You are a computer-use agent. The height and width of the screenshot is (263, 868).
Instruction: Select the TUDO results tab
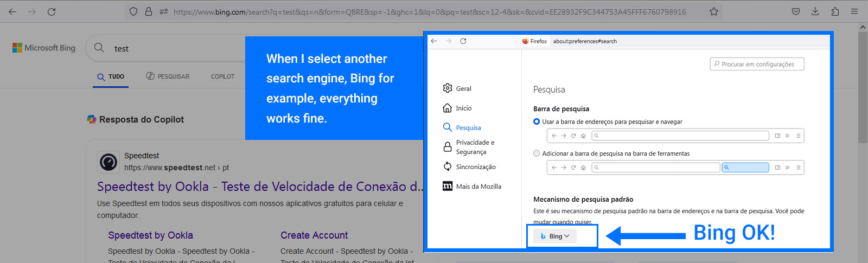click(x=111, y=76)
